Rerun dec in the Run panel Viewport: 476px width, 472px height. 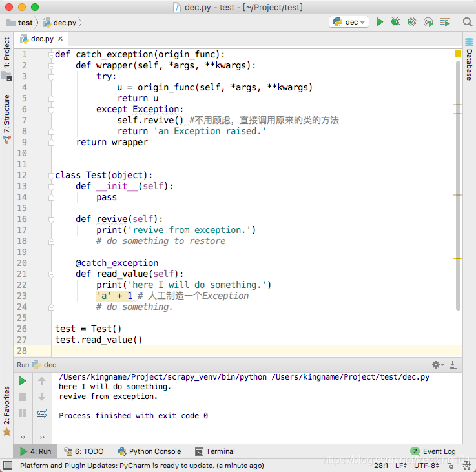[x=23, y=381]
